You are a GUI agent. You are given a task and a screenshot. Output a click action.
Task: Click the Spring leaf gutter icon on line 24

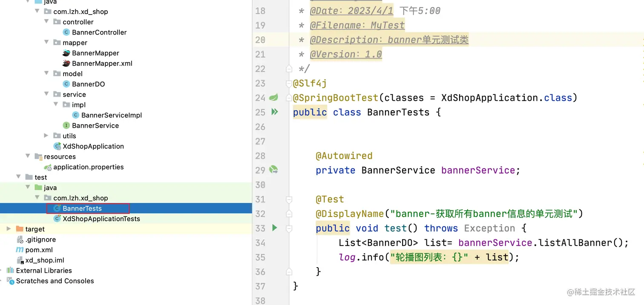273,98
